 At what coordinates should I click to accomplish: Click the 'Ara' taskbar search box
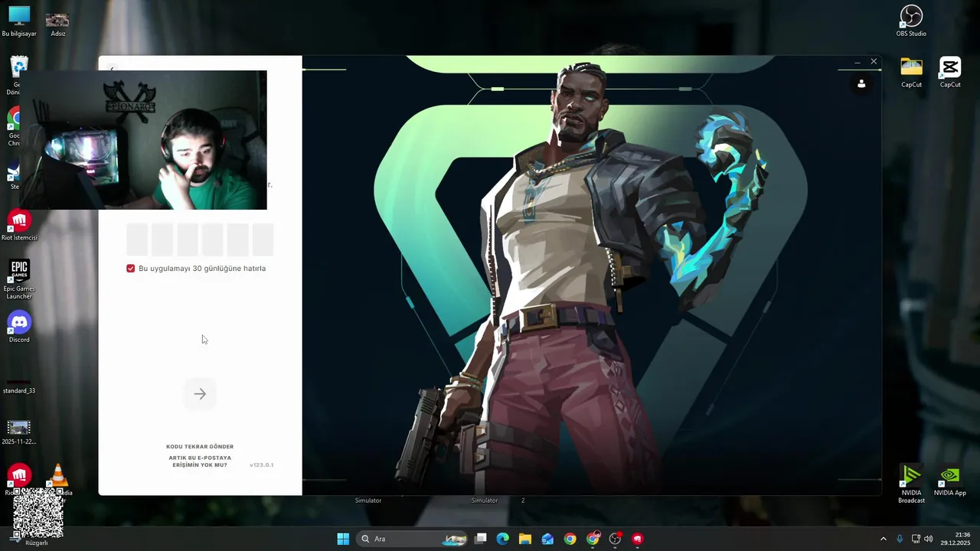pos(413,539)
